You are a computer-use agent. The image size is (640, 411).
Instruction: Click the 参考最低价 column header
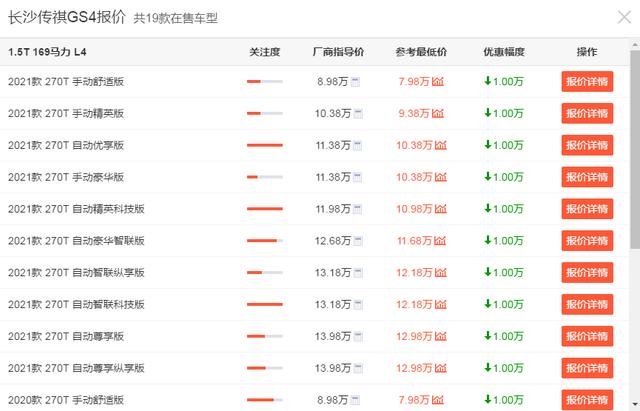[x=421, y=52]
